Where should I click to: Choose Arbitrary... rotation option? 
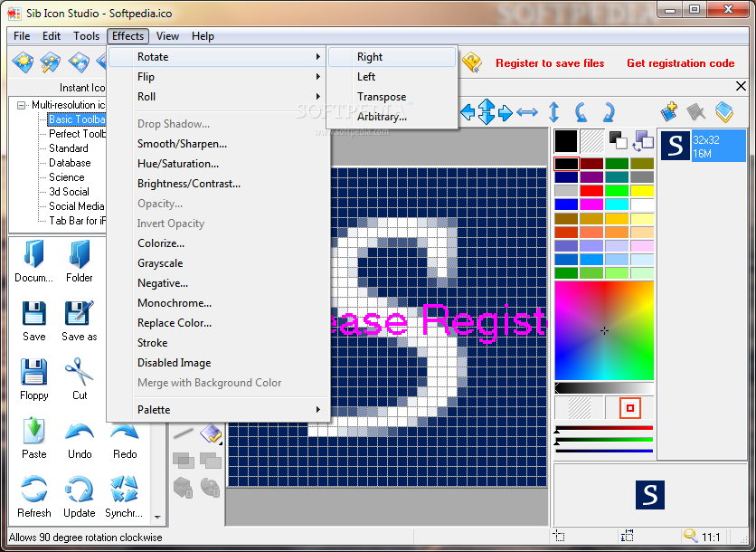point(392,117)
